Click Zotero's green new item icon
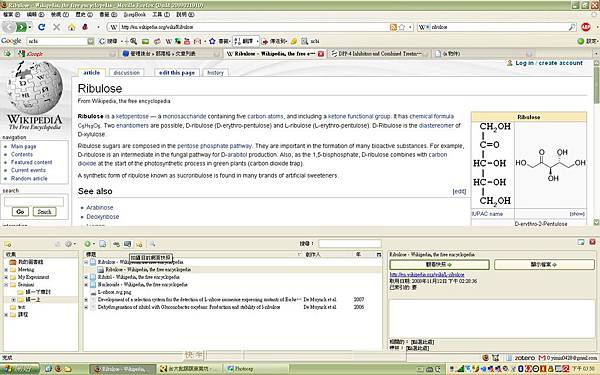This screenshot has height=375, width=600. (87, 244)
